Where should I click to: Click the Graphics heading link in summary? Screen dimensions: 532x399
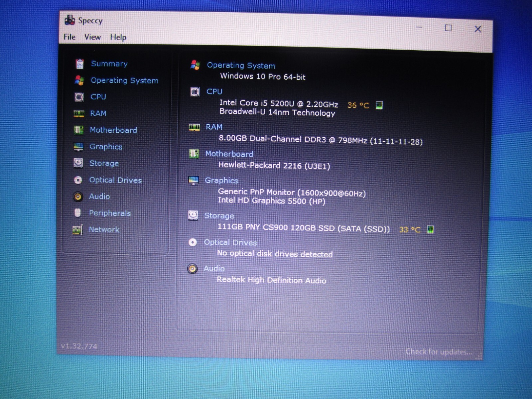(x=221, y=181)
